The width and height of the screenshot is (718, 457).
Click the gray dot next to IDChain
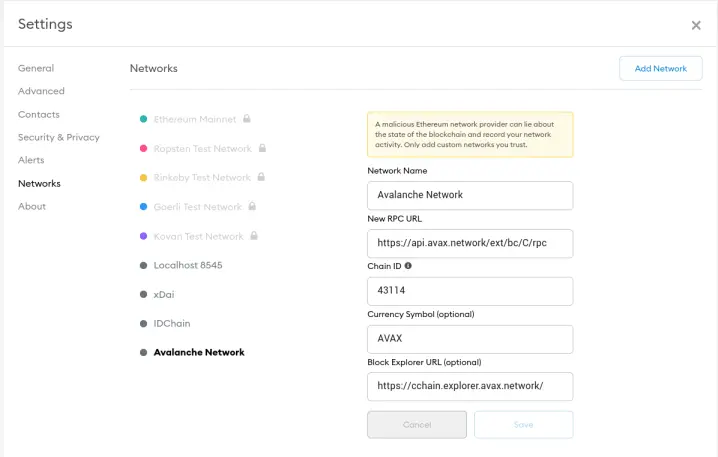143,323
